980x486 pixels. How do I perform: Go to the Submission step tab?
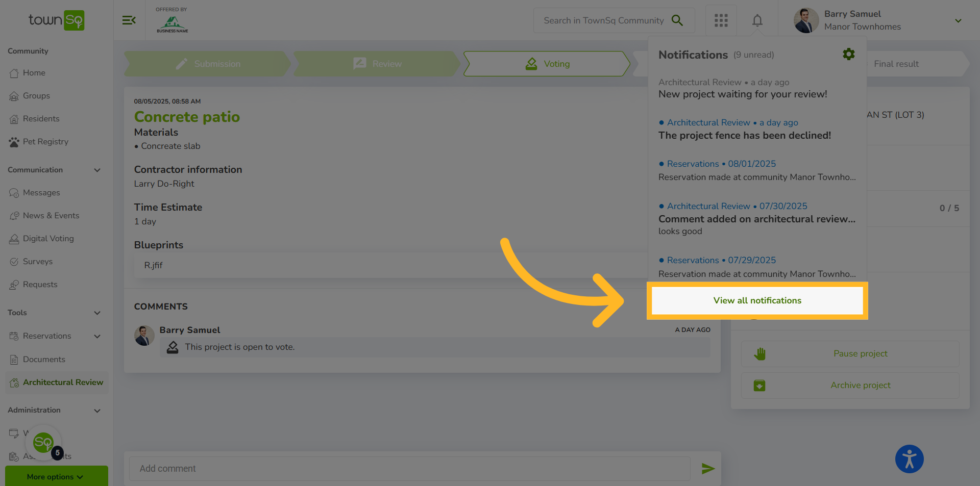pyautogui.click(x=207, y=64)
